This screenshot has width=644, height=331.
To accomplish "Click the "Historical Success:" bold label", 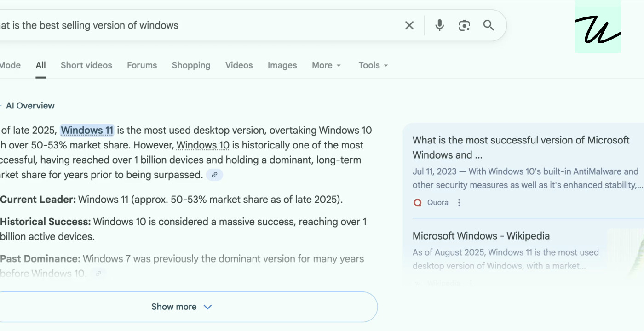I will (x=46, y=222).
